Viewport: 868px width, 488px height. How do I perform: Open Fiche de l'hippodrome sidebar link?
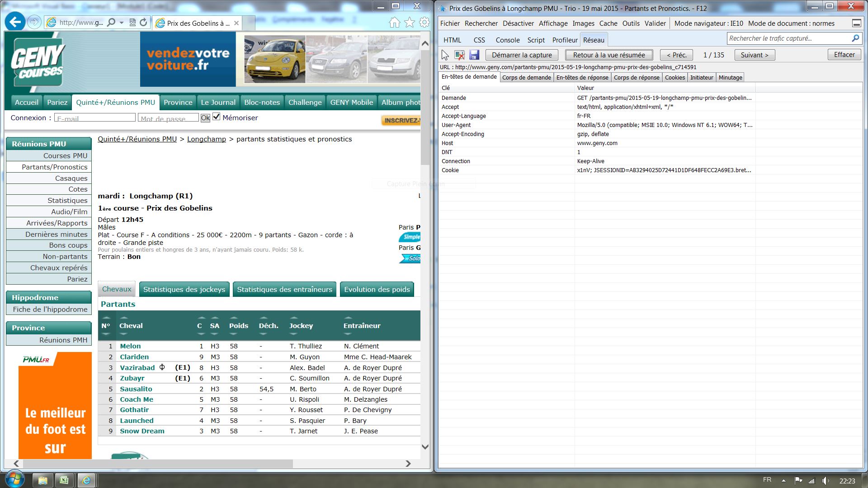[x=49, y=310]
